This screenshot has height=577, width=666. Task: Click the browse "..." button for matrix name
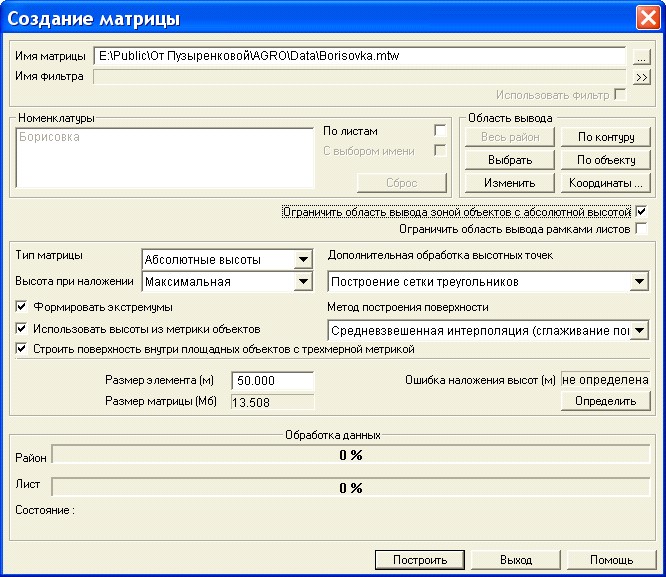(x=641, y=57)
